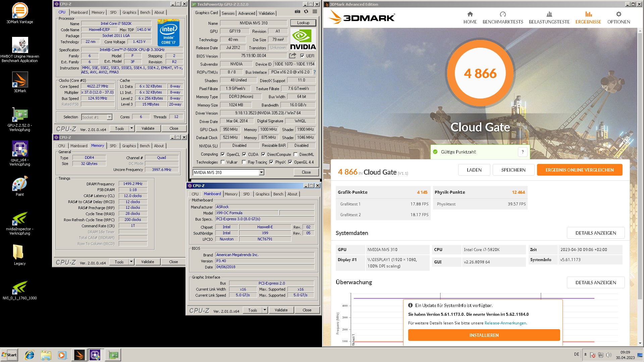Open the Sensors tab in GPU-Z
644x362 pixels.
coord(228,13)
